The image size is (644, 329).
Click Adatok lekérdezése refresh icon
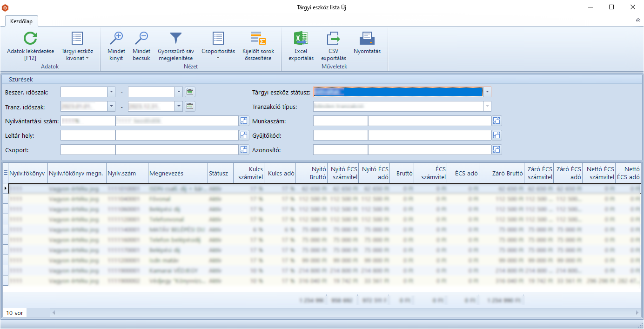pyautogui.click(x=30, y=39)
